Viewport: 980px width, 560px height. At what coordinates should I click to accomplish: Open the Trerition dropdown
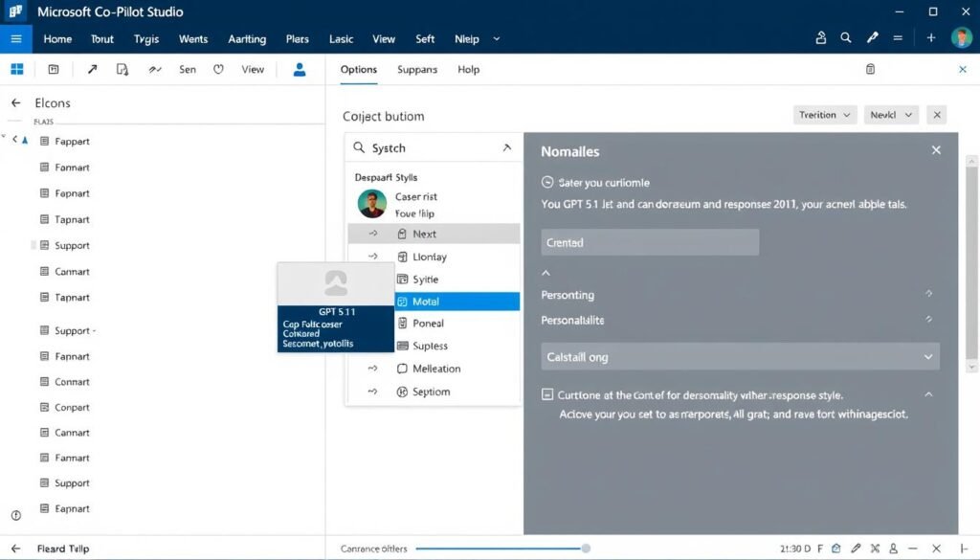click(824, 114)
